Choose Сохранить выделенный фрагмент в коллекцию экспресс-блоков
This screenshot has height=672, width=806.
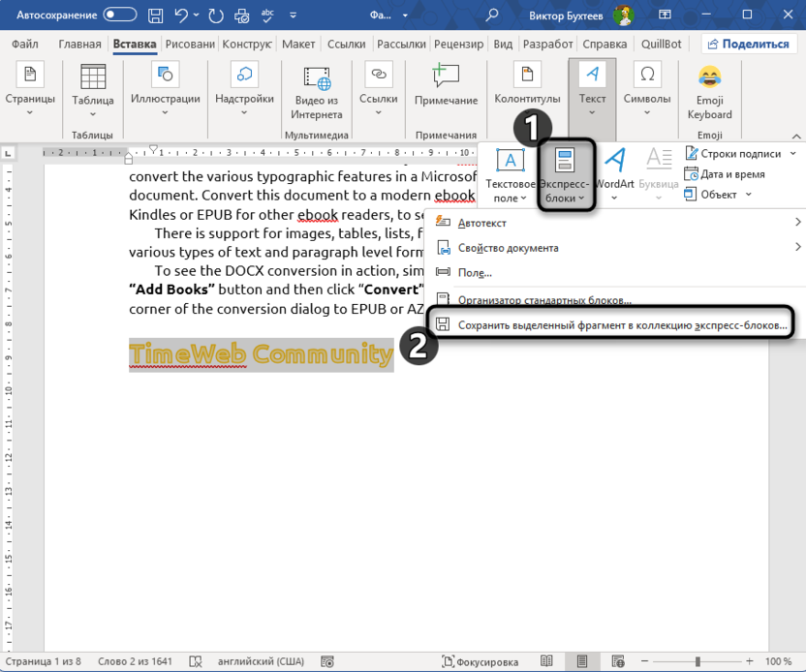(622, 325)
